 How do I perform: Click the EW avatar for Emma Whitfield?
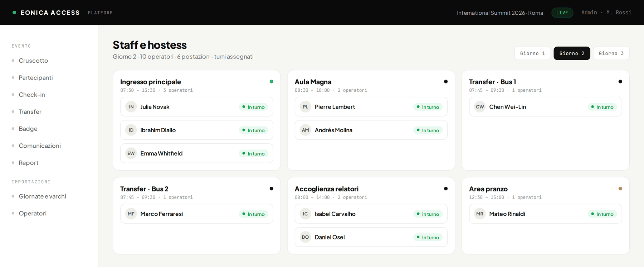pyautogui.click(x=131, y=153)
